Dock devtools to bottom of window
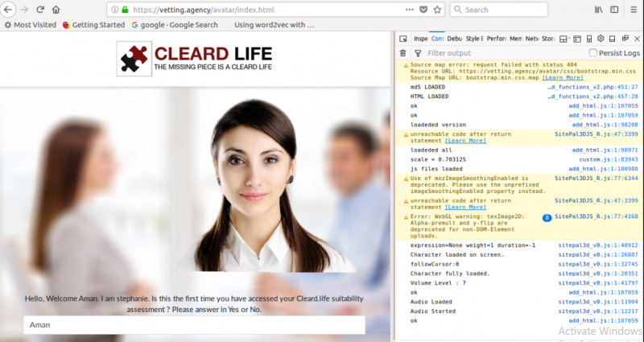Image resolution: width=644 pixels, height=342 pixels. pyautogui.click(x=612, y=39)
